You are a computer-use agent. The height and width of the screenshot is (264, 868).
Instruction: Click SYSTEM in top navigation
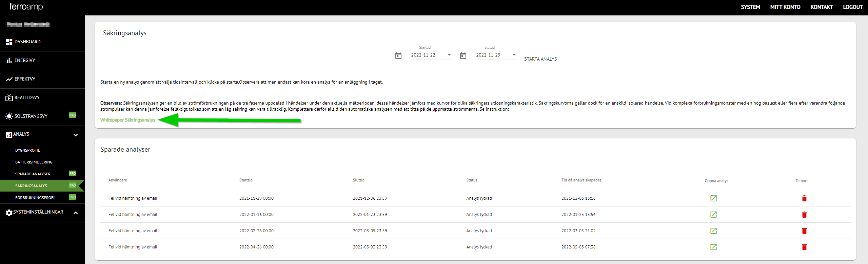pyautogui.click(x=750, y=7)
